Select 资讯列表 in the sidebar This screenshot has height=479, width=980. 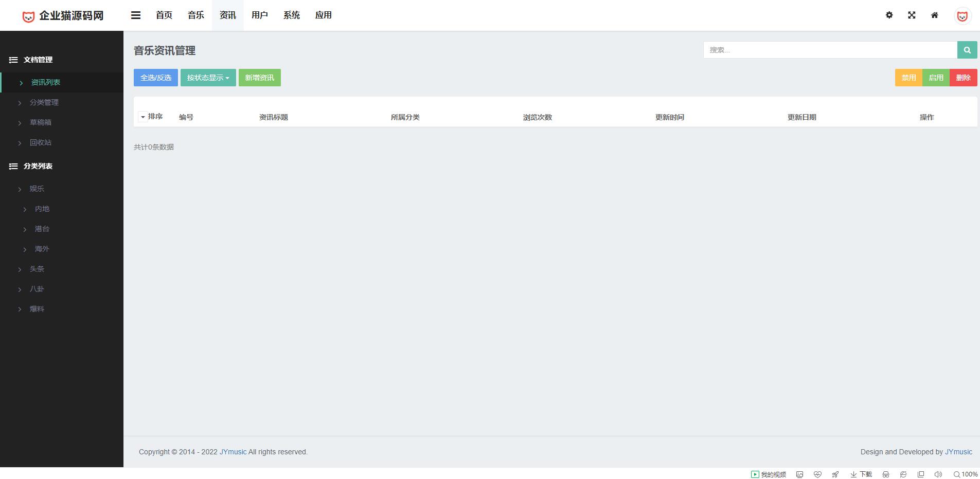[62, 82]
